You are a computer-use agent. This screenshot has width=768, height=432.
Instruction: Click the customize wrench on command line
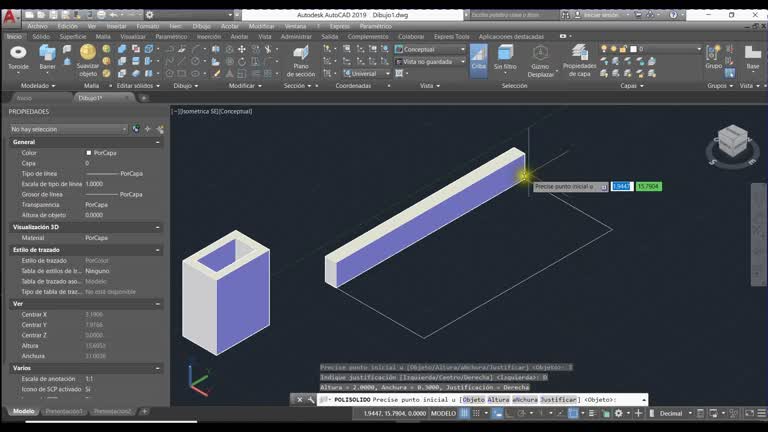point(311,400)
